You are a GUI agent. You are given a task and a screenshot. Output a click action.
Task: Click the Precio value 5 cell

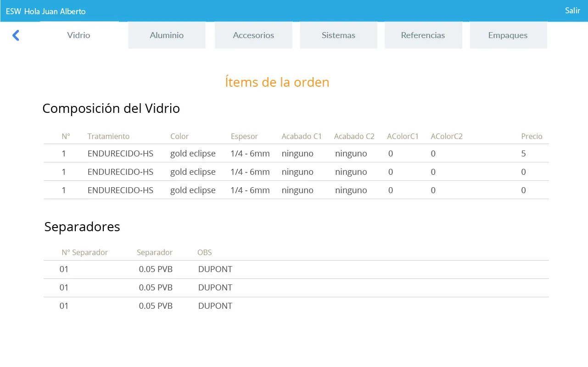[524, 154]
